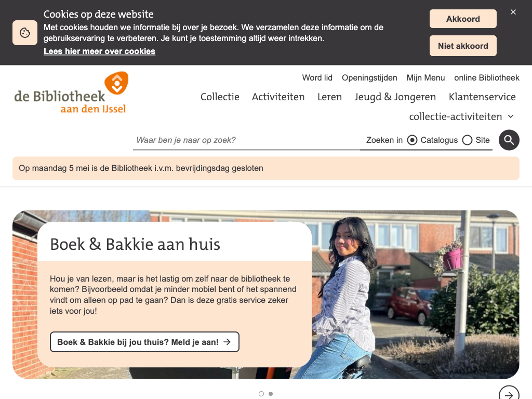Decline cookies with Niet akkoord
The width and height of the screenshot is (532, 399).
coord(463,46)
